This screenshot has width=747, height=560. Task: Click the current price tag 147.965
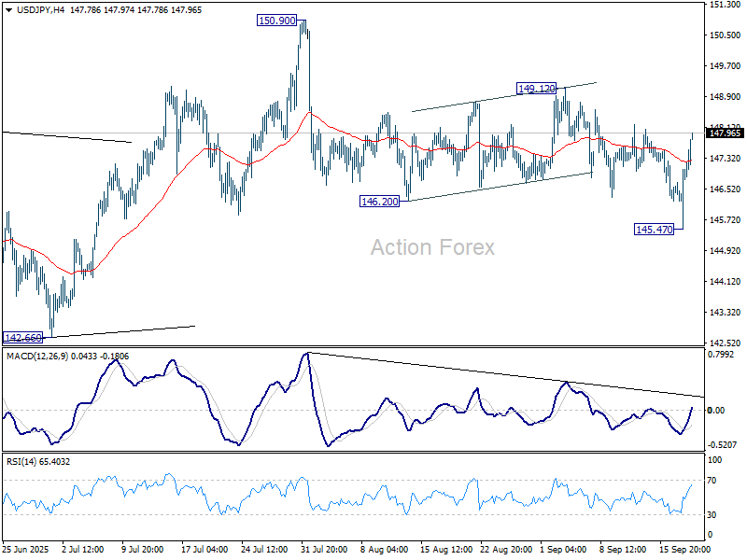point(725,133)
